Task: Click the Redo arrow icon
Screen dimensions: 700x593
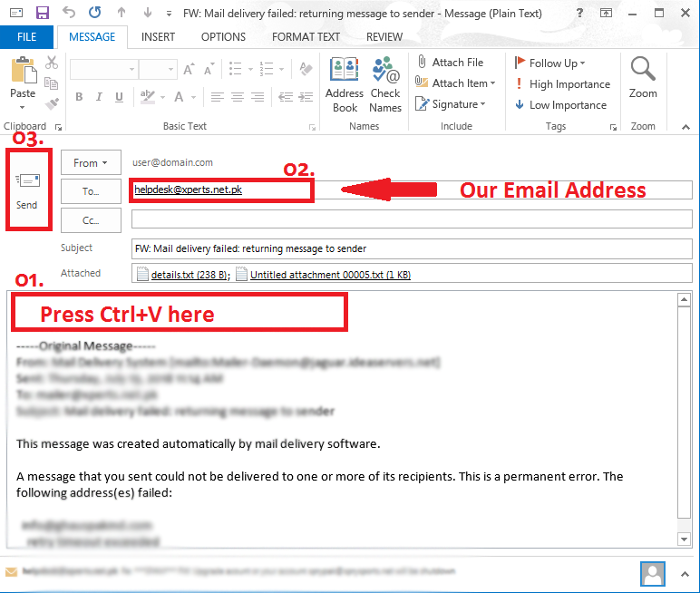Action: 94,13
